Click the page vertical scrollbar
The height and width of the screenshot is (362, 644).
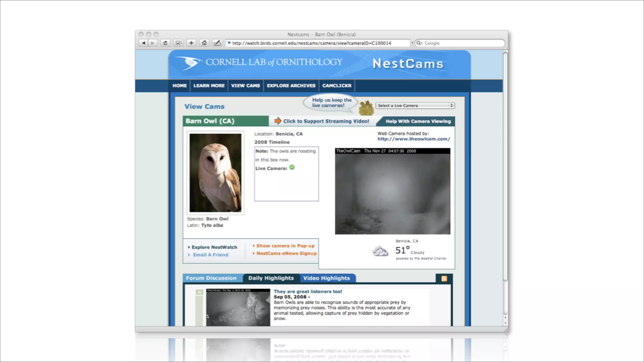click(505, 167)
